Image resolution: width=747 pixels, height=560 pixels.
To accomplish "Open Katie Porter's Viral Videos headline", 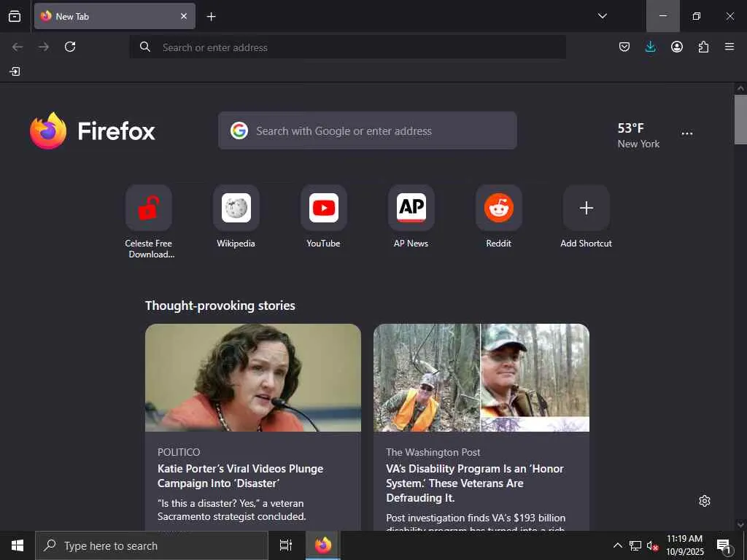I will (241, 475).
